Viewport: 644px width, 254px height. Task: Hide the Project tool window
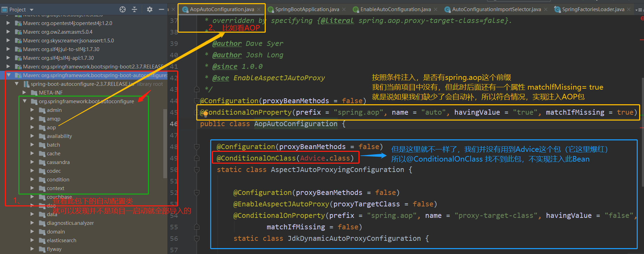click(x=161, y=9)
